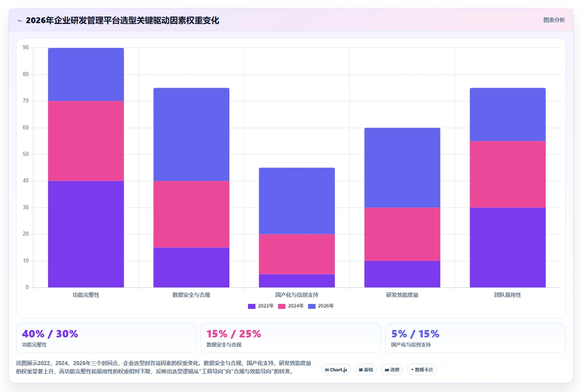Viewport: 582px width, 392px height.
Task: Click the 表格 tag
Action: click(x=366, y=370)
